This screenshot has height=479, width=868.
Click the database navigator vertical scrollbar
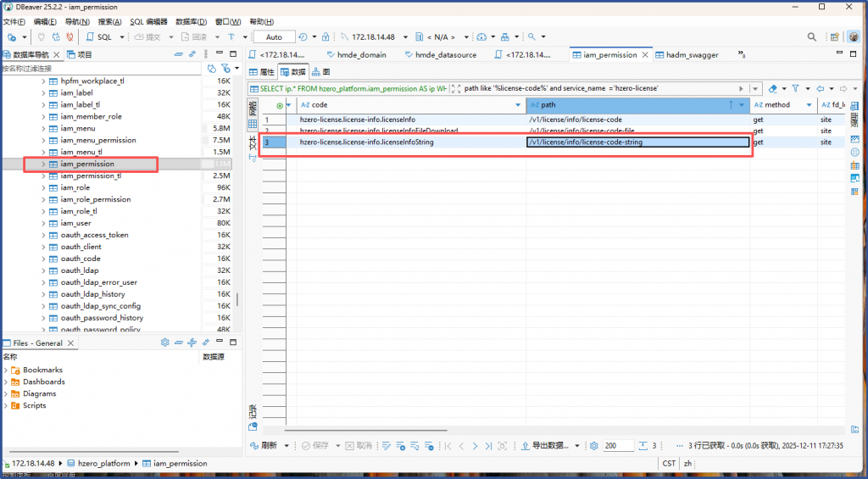(236, 299)
